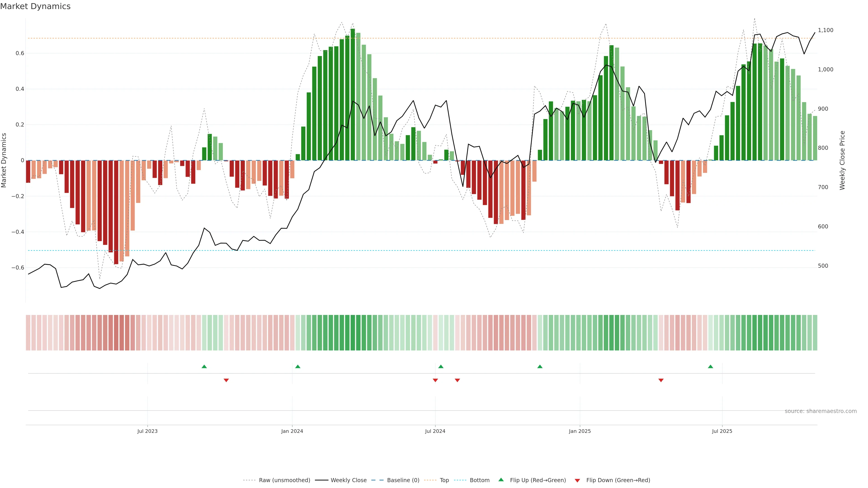Click the Weekly Close Price axis title

coord(842,160)
